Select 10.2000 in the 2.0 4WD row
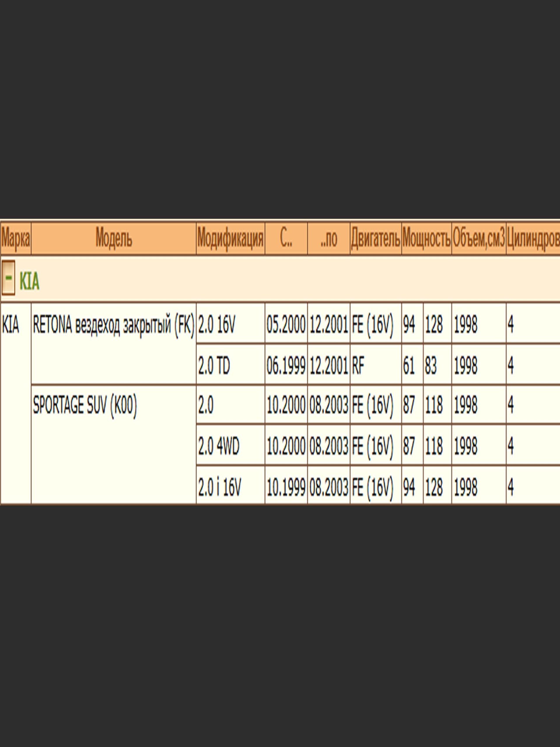The height and width of the screenshot is (747, 560). coord(286,445)
